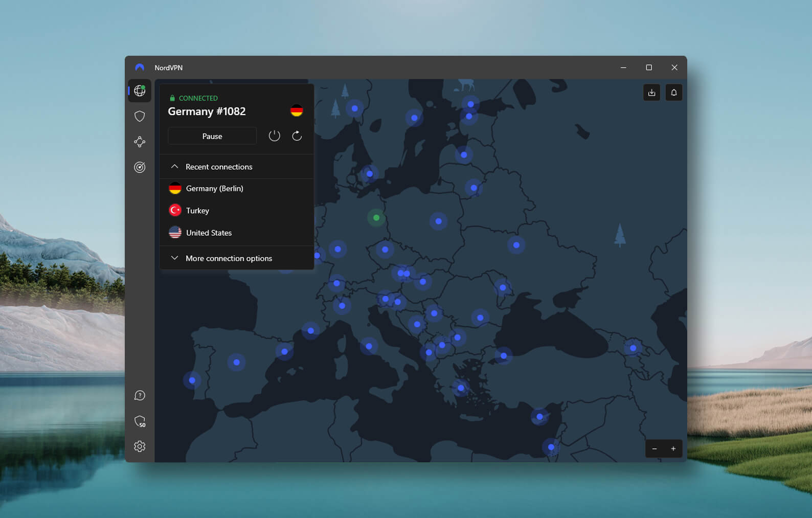The width and height of the screenshot is (812, 518).
Task: Click the German flag beside Germany #1082
Action: pos(297,110)
